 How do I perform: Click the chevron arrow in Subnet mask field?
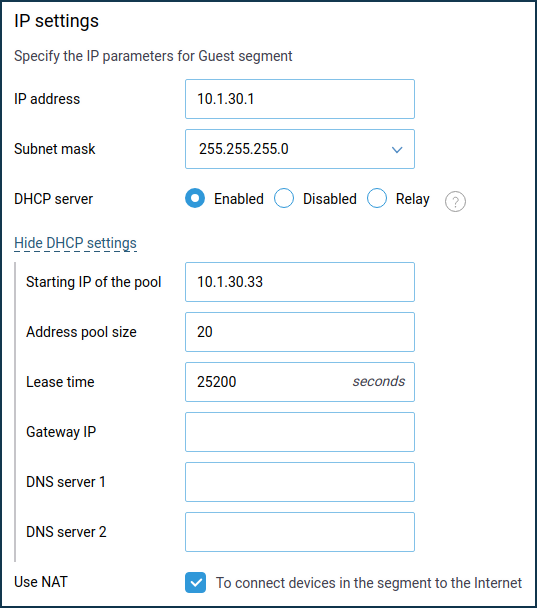coord(397,150)
